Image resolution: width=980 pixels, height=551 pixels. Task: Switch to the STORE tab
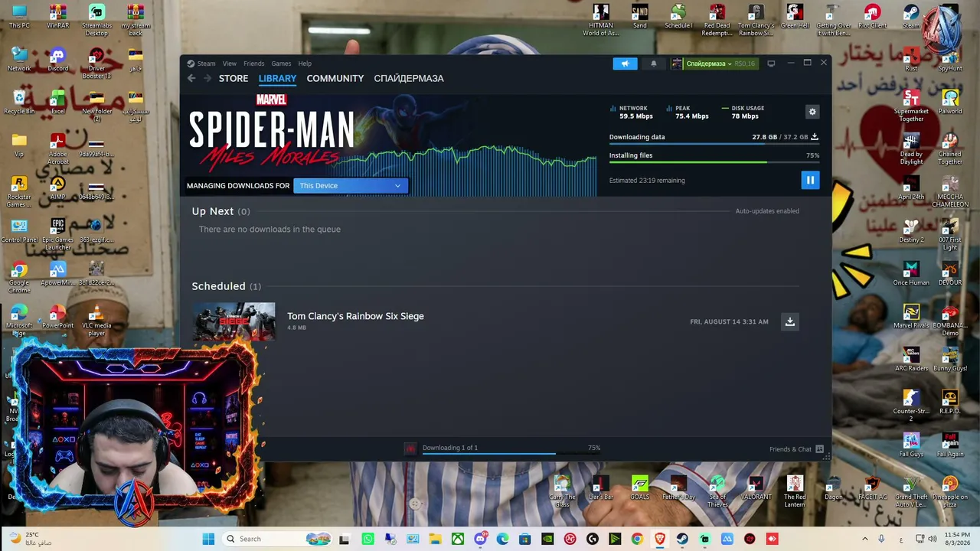[x=234, y=78]
